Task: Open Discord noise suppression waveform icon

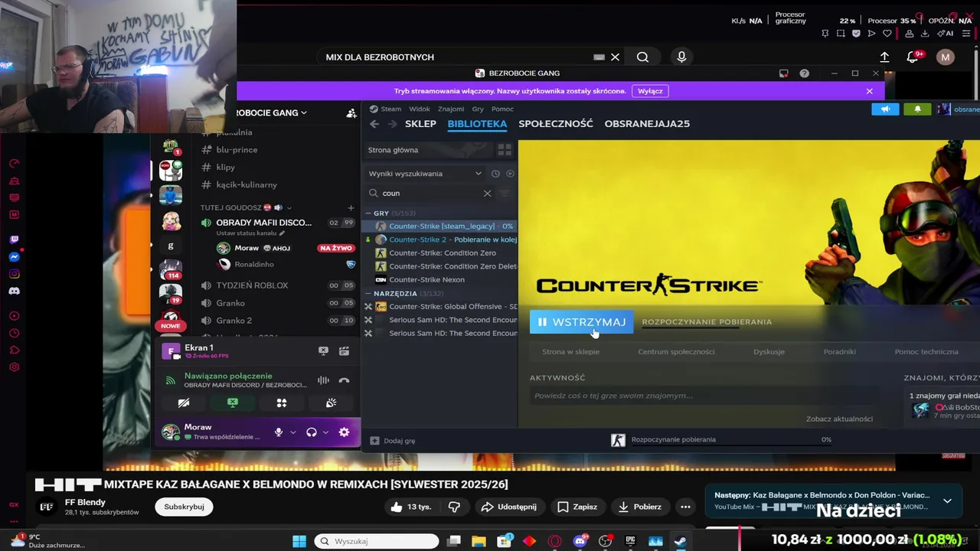Action: pos(323,380)
